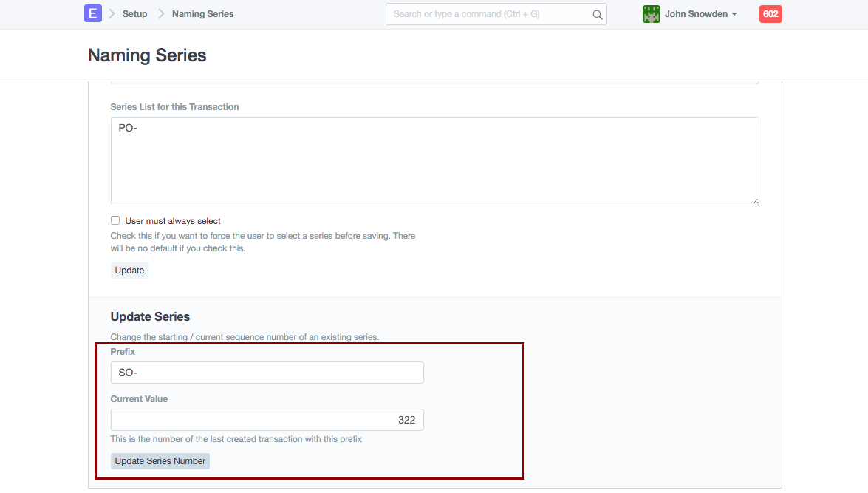This screenshot has height=493, width=868.
Task: Click the chevron before Naming Series breadcrumb
Action: pyautogui.click(x=161, y=14)
